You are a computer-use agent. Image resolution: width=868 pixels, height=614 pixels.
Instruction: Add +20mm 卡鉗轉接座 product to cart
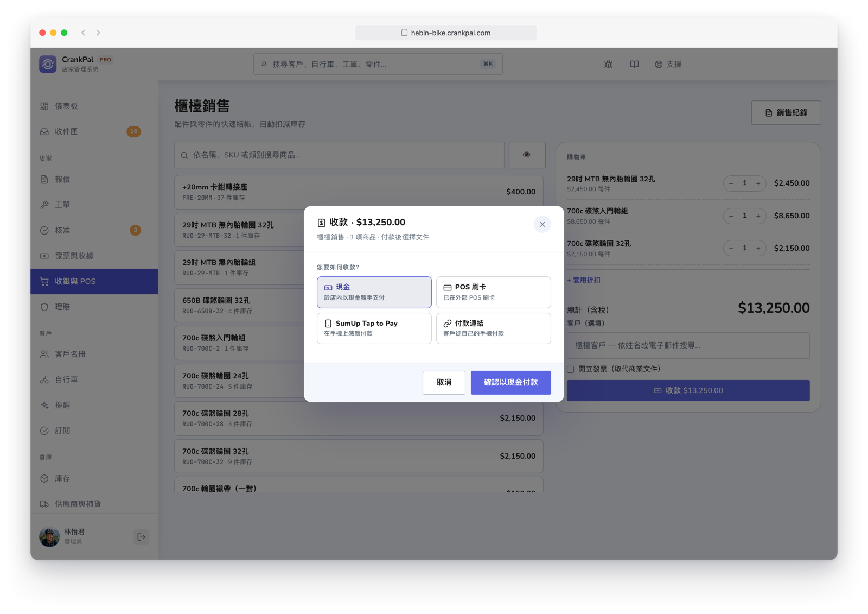[x=359, y=192]
